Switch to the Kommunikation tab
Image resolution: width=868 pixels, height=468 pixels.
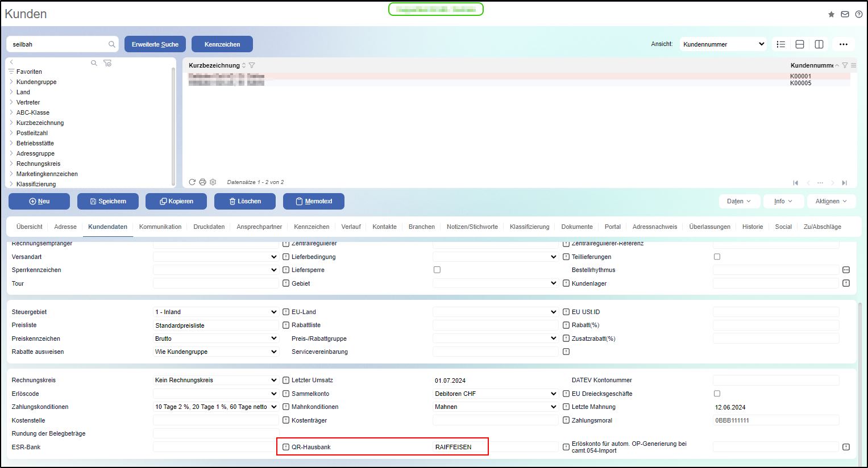(160, 227)
